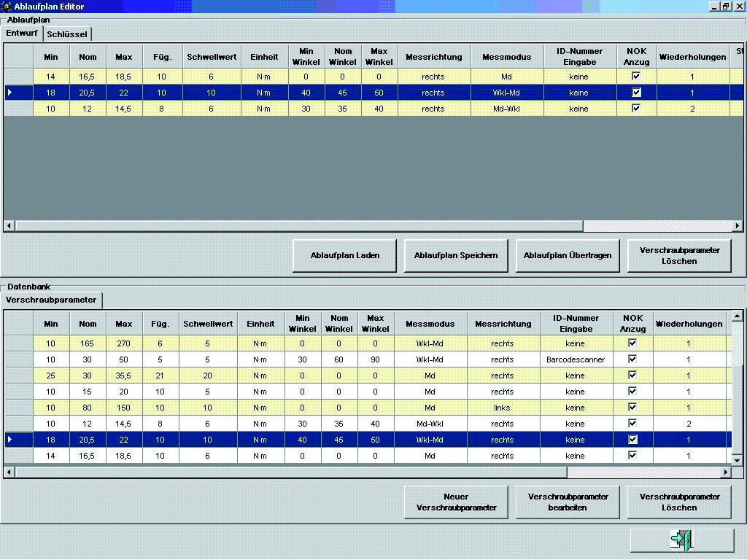This screenshot has height=560, width=747.
Task: Uncheck NOK Anzug for the Barcodescanner row
Action: click(632, 359)
